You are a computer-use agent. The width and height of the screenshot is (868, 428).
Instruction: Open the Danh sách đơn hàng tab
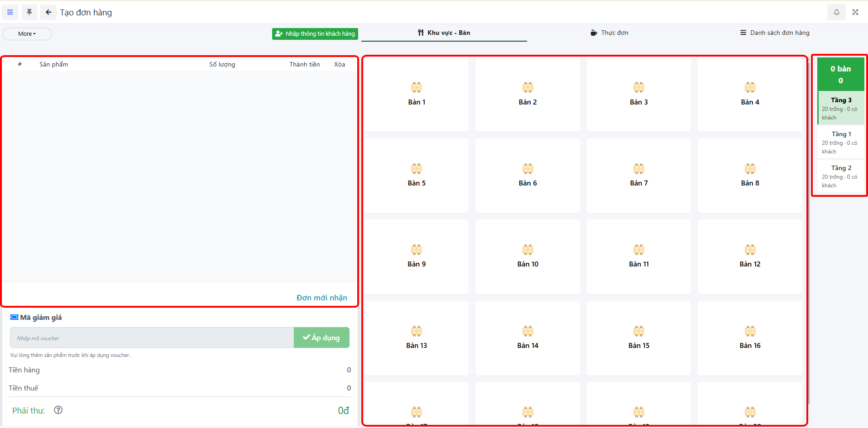tap(775, 33)
